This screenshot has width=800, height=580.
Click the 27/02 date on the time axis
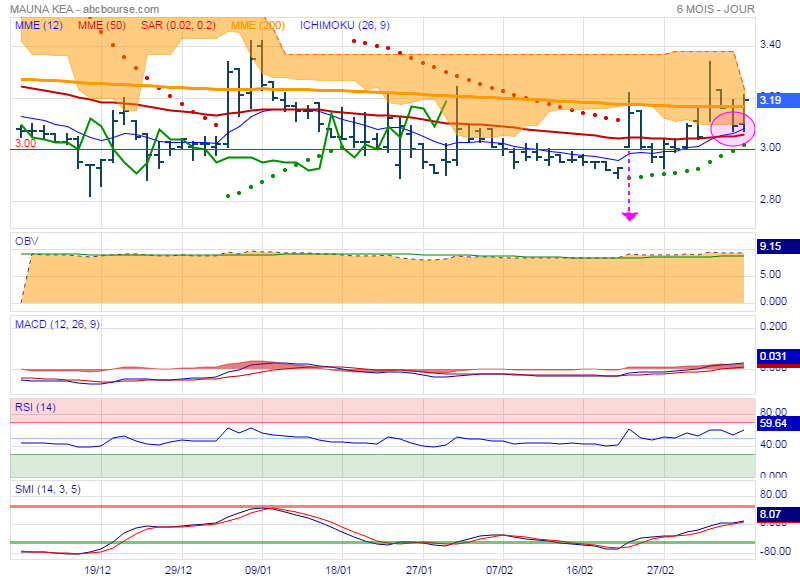coord(660,570)
